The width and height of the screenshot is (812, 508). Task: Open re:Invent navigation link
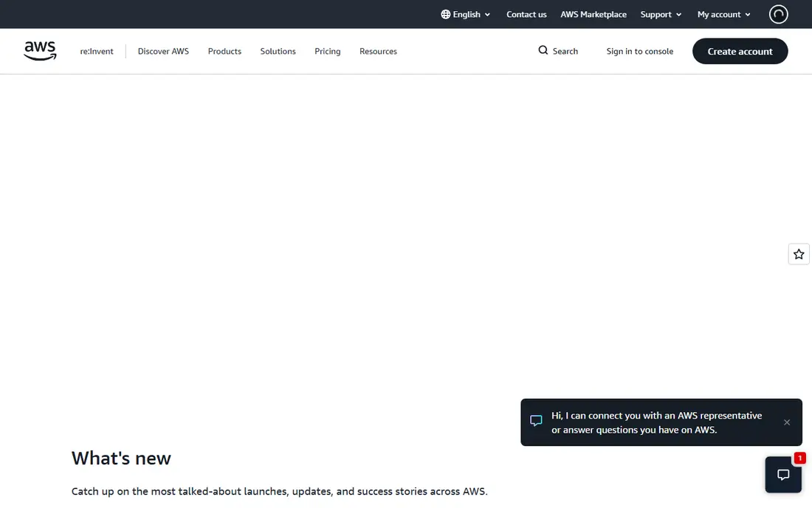(96, 51)
